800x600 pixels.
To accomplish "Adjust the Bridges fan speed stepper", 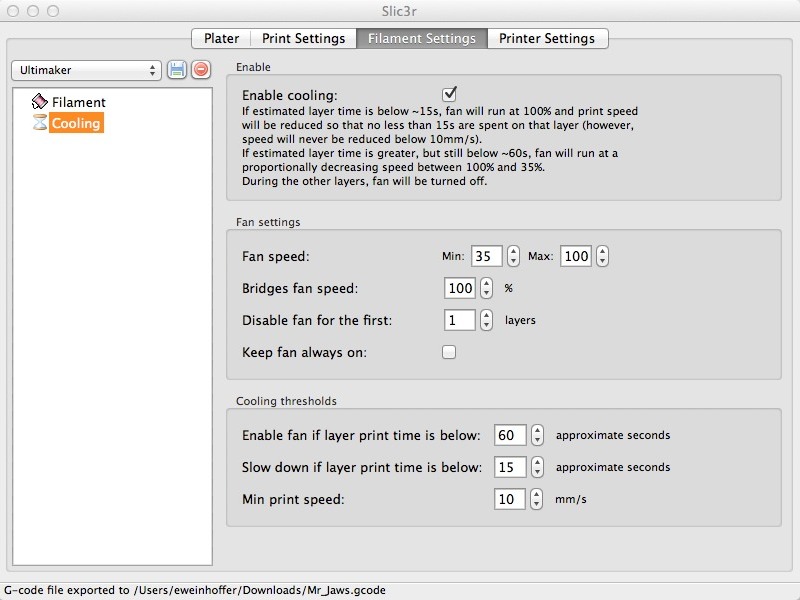I will click(487, 288).
